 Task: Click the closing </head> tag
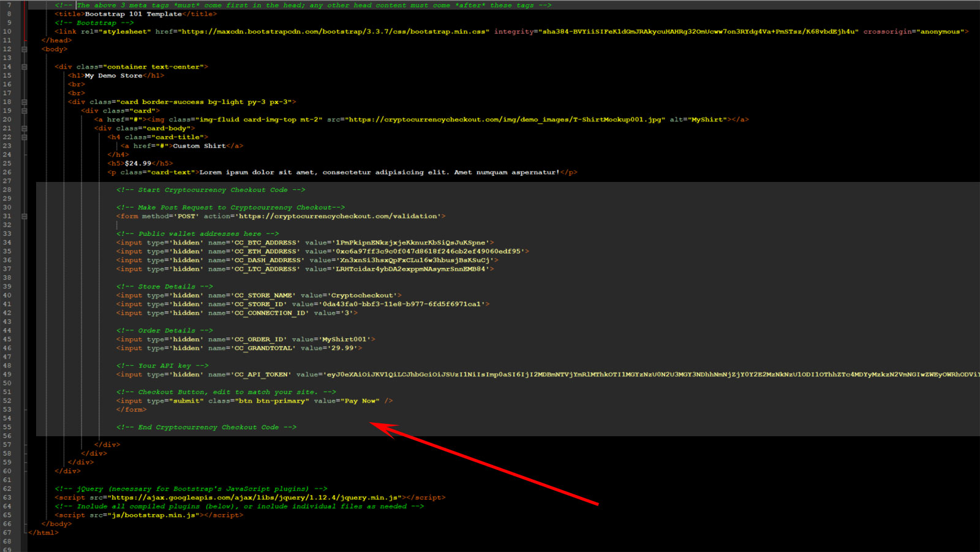(57, 40)
